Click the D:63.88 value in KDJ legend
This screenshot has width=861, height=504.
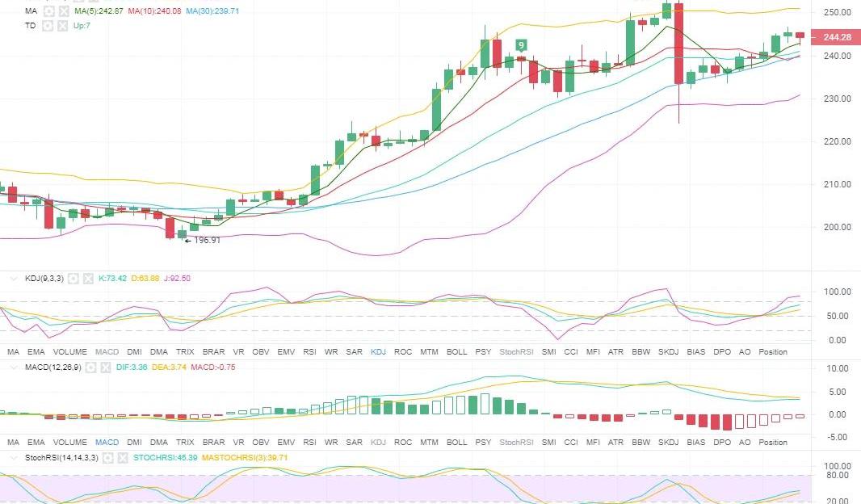pos(145,279)
